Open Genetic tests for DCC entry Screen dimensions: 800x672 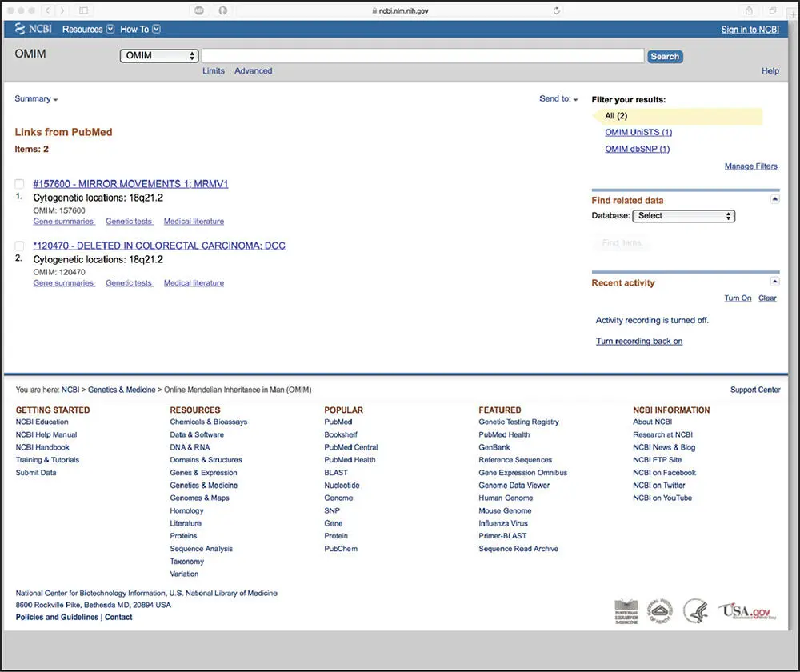[x=129, y=283]
